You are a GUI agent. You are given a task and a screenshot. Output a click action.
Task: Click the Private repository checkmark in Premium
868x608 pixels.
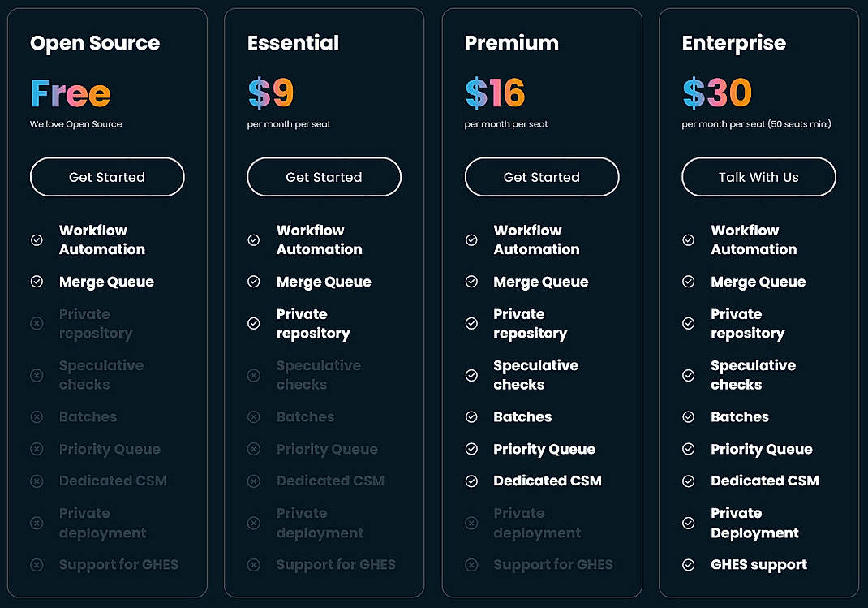click(472, 323)
